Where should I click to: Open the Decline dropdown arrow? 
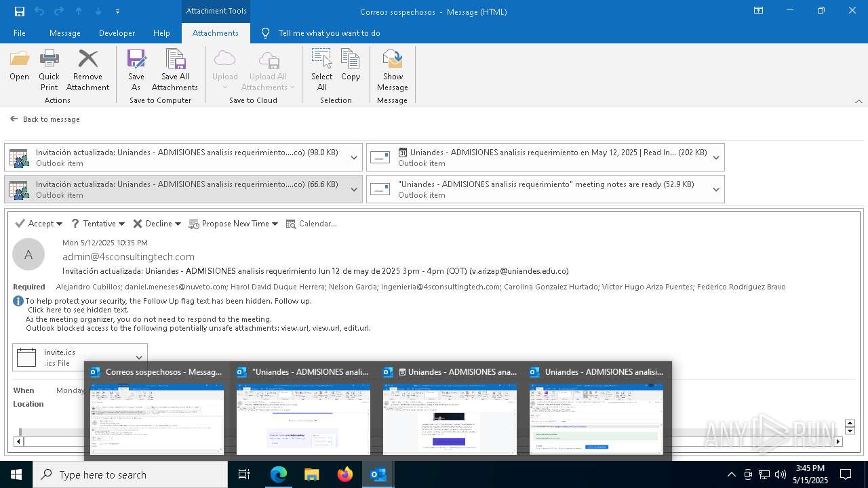[x=178, y=224]
